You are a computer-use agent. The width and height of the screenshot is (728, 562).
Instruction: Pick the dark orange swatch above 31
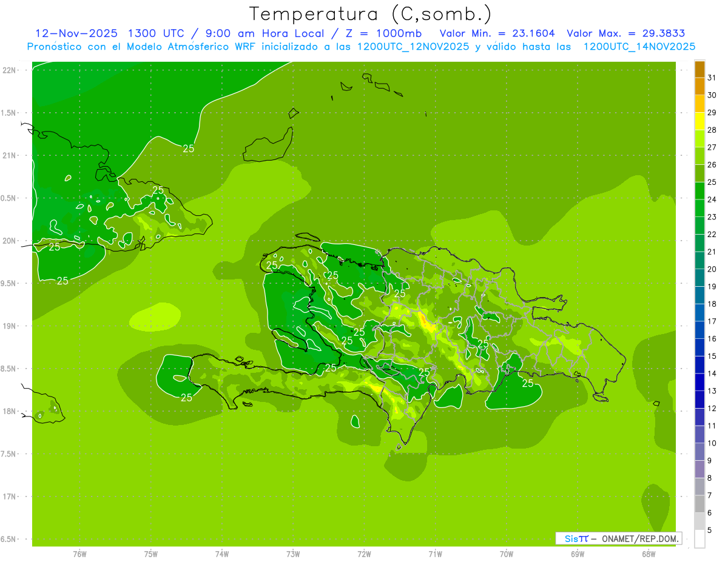point(699,69)
